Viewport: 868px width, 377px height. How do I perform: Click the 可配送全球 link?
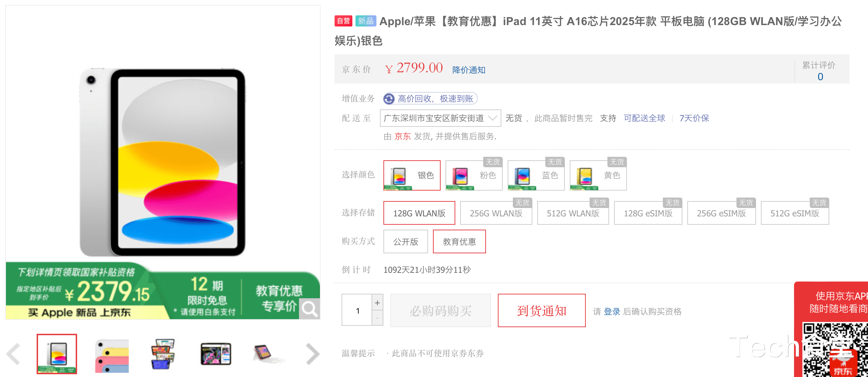click(x=644, y=118)
